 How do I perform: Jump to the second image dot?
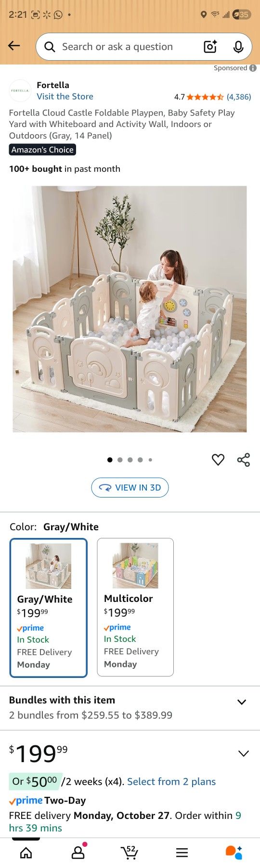[120, 460]
